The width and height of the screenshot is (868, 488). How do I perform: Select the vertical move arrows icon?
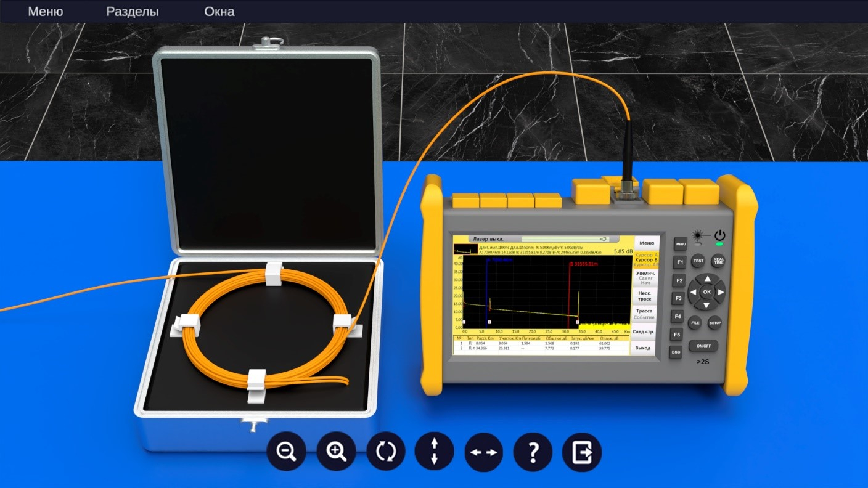tap(435, 452)
